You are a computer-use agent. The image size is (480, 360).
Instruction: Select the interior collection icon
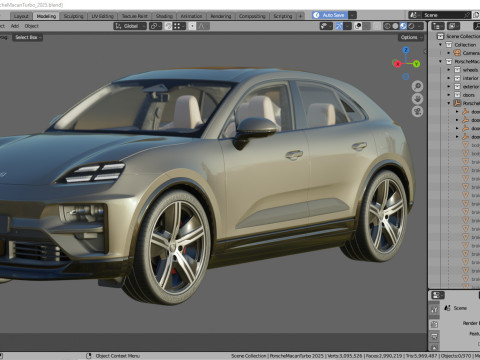pyautogui.click(x=457, y=78)
